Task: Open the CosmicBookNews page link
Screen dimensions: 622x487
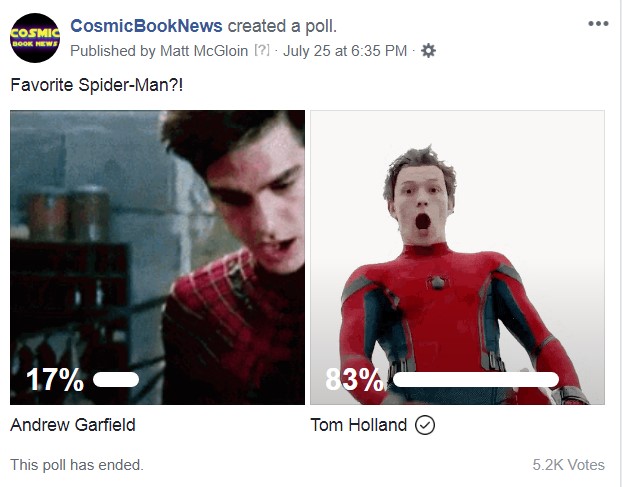Action: coord(146,26)
